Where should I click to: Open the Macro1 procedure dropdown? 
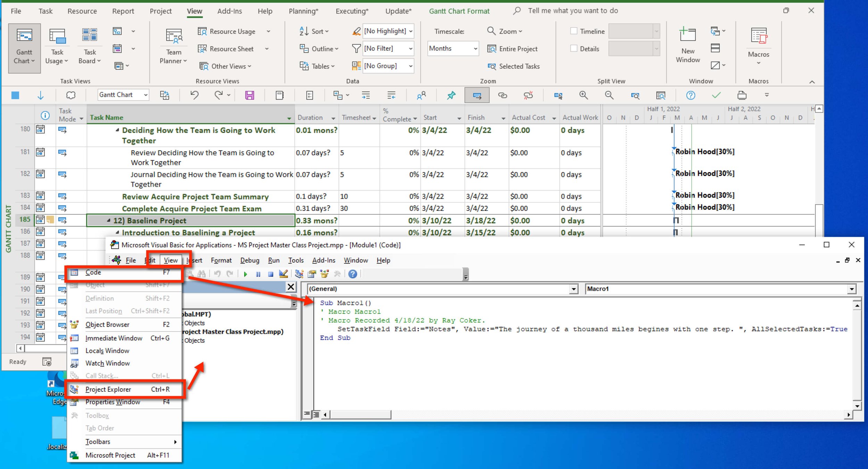[x=852, y=289]
